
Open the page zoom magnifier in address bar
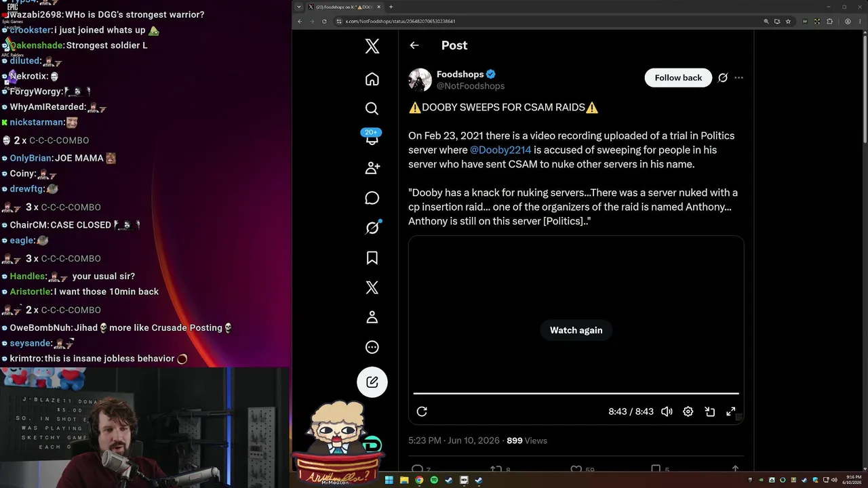pos(766,21)
